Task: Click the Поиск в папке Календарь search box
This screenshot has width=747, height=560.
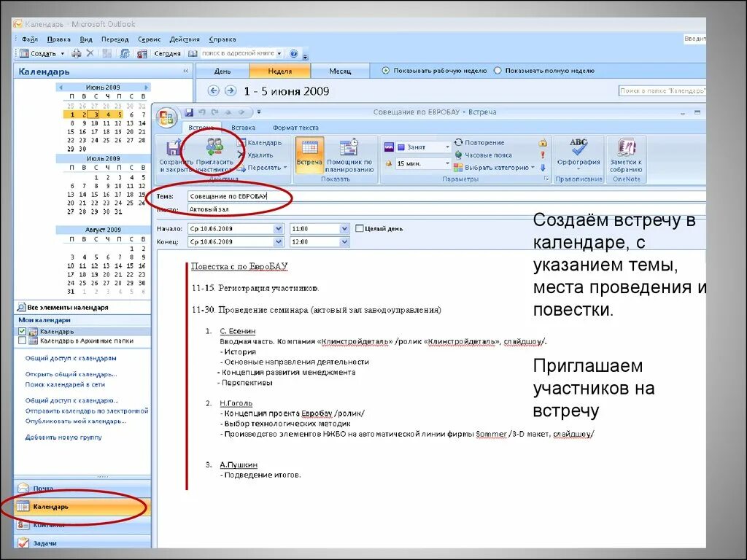Action: click(661, 90)
